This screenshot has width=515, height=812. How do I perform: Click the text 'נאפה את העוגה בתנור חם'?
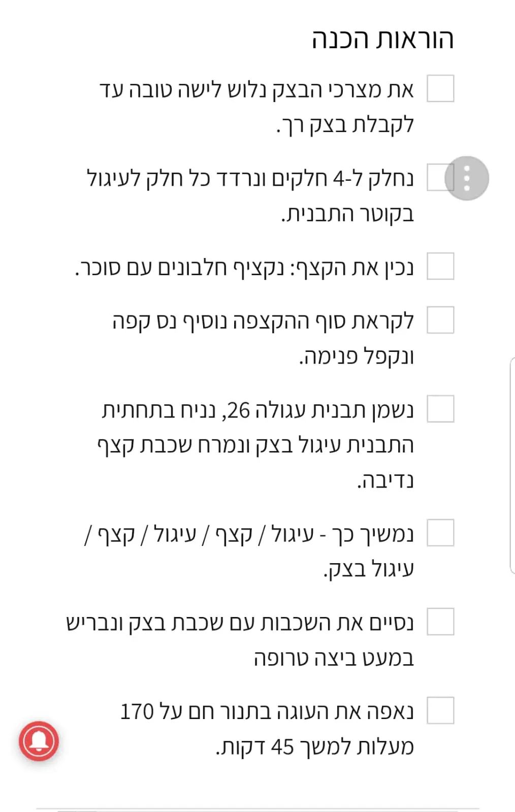(x=267, y=712)
